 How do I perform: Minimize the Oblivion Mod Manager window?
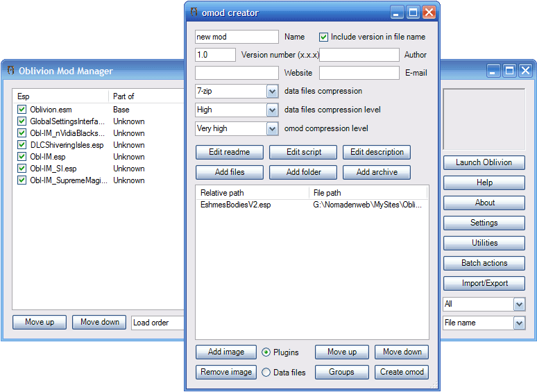tap(493, 71)
